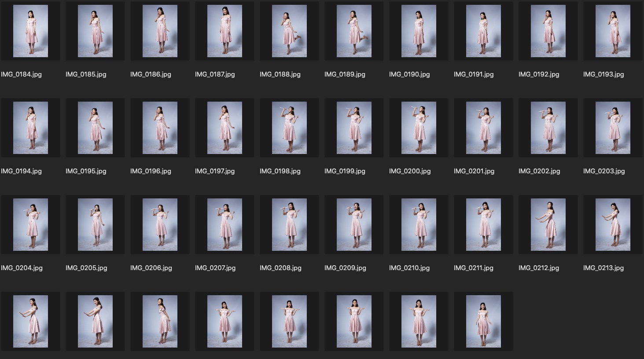Select the IMG_0194.jpg photo

tap(30, 128)
